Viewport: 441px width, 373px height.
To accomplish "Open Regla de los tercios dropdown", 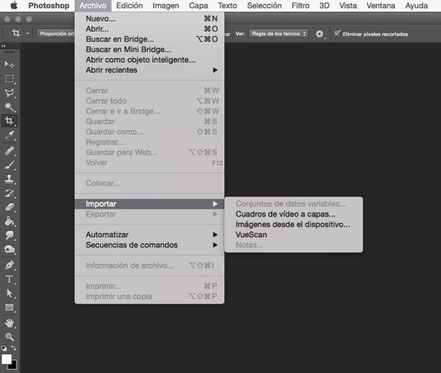I will click(x=279, y=34).
